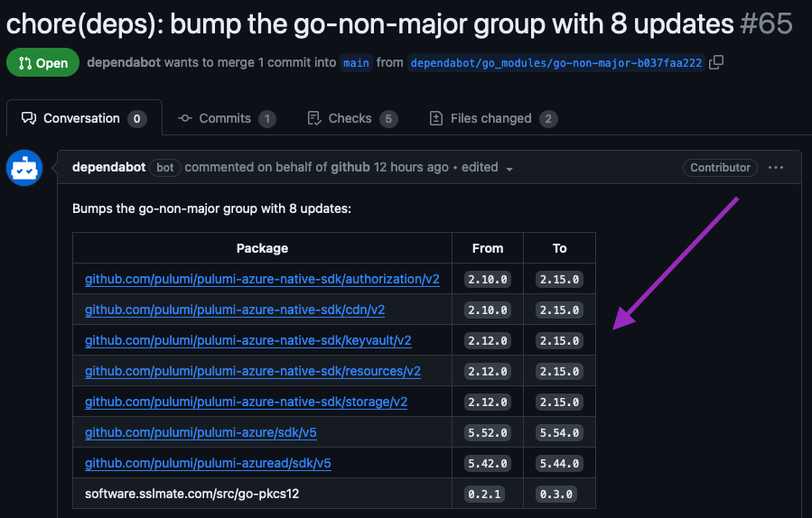Open the Checks tab
This screenshot has height=518, width=812.
[352, 118]
